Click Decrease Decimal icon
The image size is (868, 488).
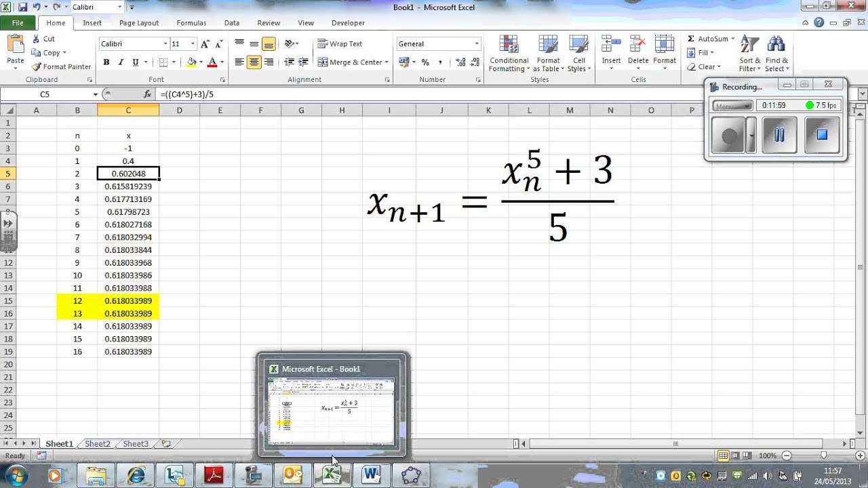coord(475,62)
